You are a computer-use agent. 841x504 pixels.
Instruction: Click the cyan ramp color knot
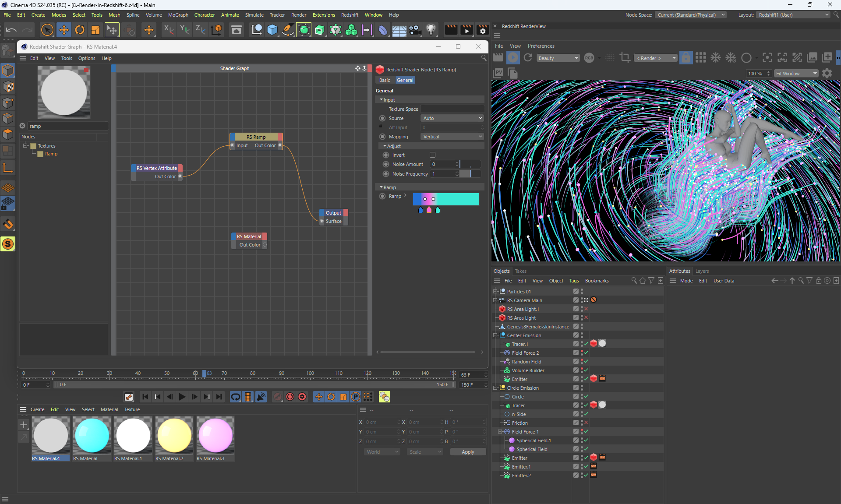click(x=438, y=210)
